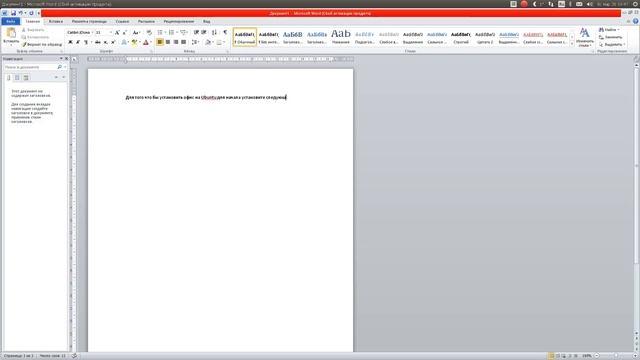The height and width of the screenshot is (360, 640).
Task: Click the Shrink Font icon
Action: pyautogui.click(x=124, y=32)
